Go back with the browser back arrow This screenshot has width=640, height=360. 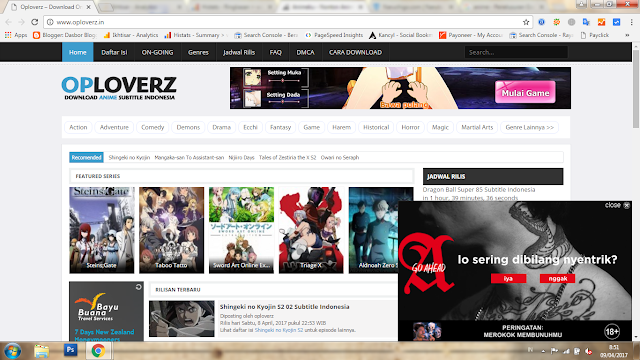tap(9, 22)
